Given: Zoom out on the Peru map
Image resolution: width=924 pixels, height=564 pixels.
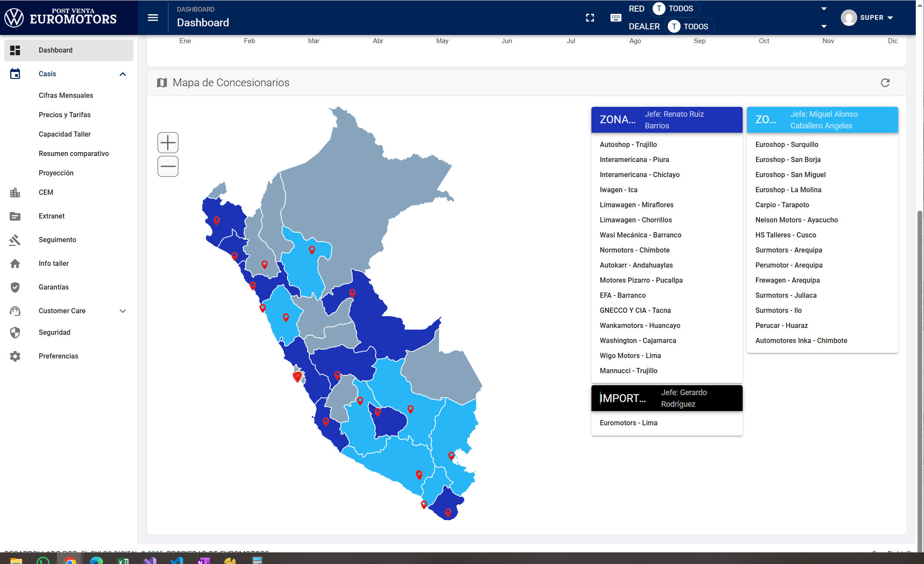Looking at the screenshot, I should (168, 166).
